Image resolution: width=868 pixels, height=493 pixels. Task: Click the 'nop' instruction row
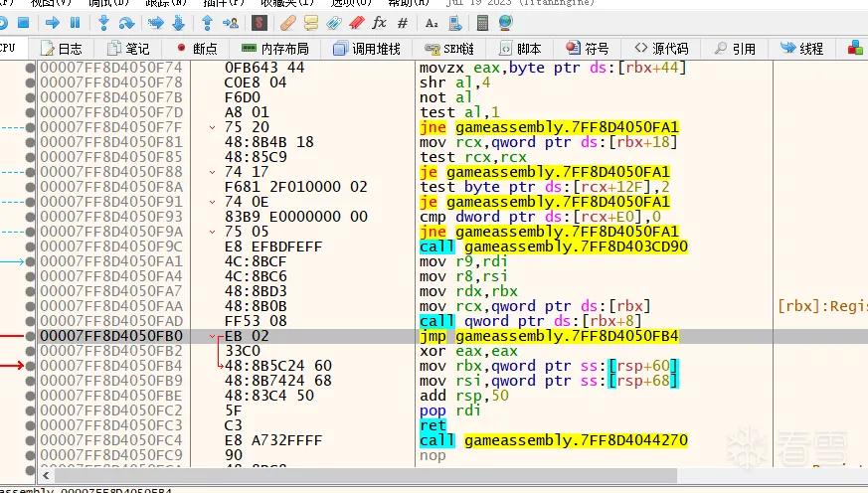(x=433, y=456)
